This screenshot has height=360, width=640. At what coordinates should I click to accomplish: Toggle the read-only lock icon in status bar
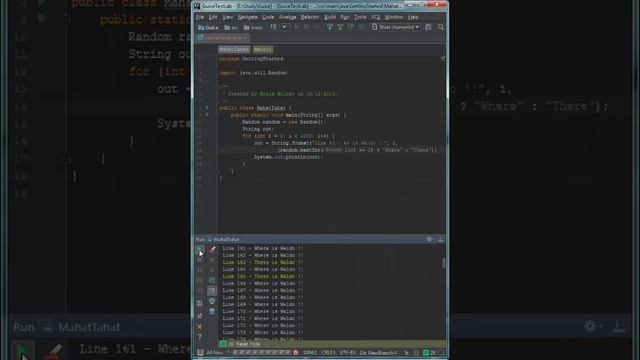click(407, 353)
